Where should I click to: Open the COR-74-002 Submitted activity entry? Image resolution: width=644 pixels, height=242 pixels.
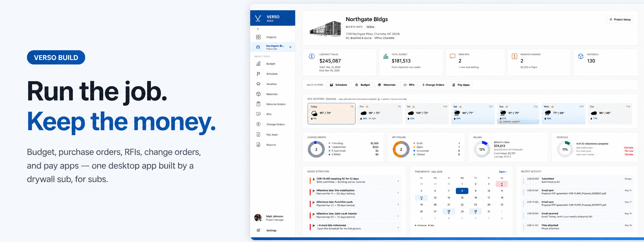tap(577, 180)
